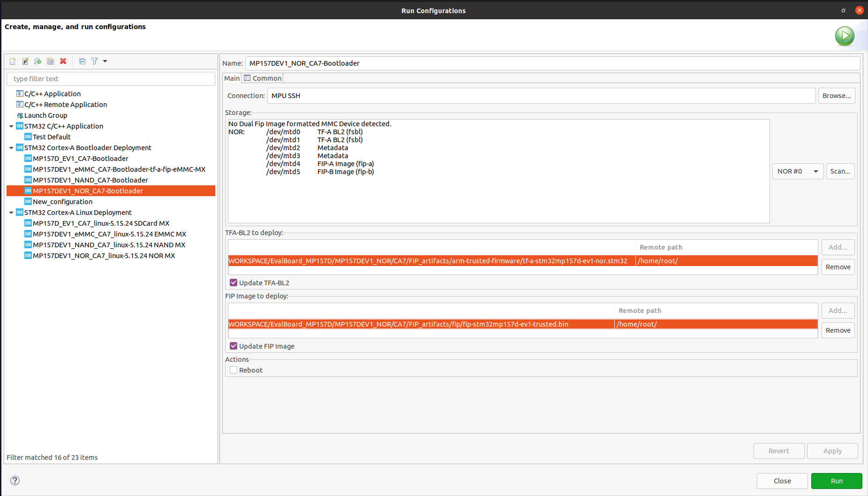Click the C/C++ Application type icon
Screen dimensions: 868x496
[x=20, y=93]
